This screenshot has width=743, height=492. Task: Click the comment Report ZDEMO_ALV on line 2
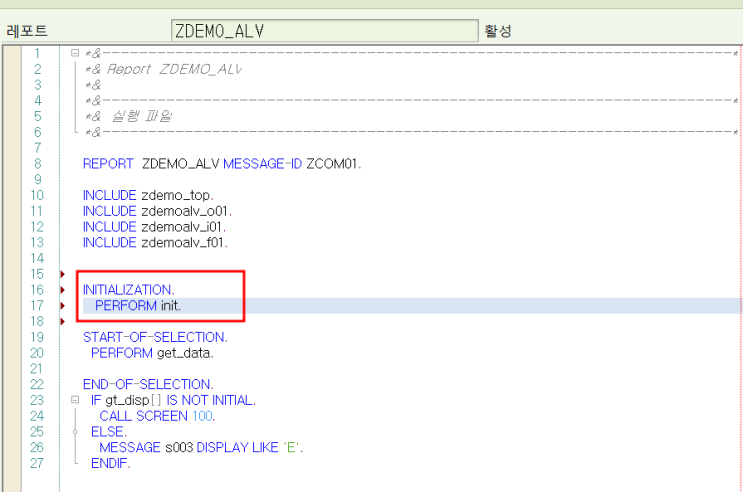point(174,69)
